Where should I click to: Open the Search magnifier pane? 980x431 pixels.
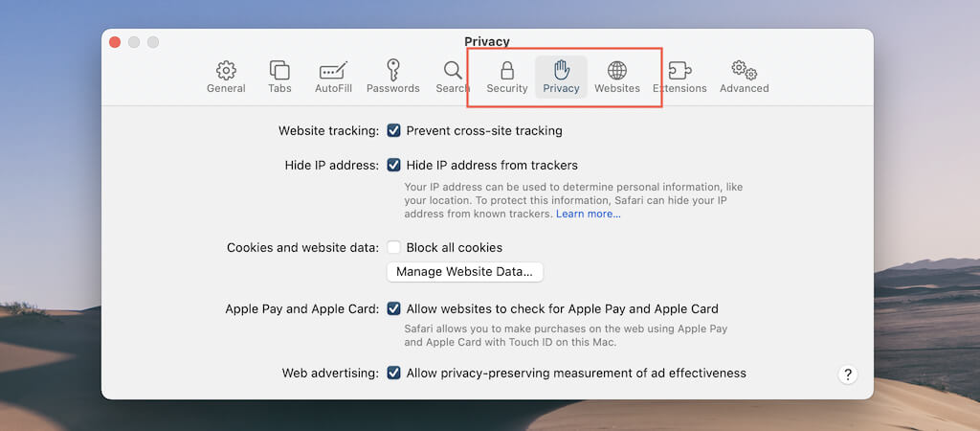click(453, 78)
